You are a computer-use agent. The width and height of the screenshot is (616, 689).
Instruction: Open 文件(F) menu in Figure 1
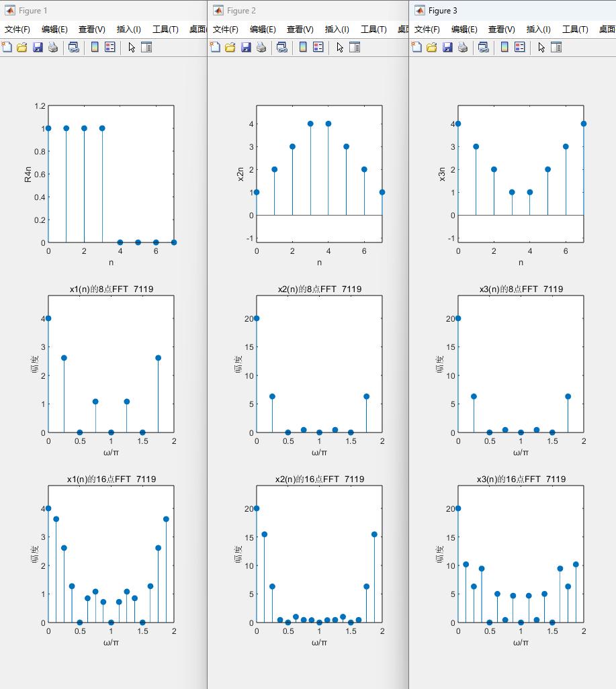tap(17, 30)
